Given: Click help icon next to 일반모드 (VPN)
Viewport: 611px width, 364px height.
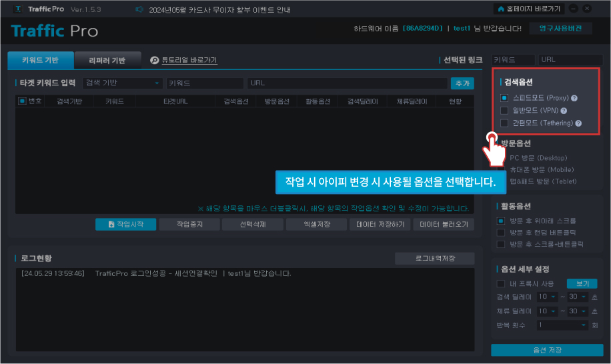Looking at the screenshot, I should tap(564, 111).
